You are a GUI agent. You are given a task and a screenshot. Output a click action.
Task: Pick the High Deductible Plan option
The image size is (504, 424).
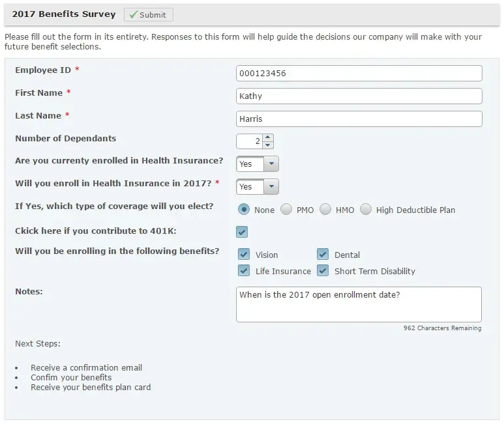[x=366, y=210]
